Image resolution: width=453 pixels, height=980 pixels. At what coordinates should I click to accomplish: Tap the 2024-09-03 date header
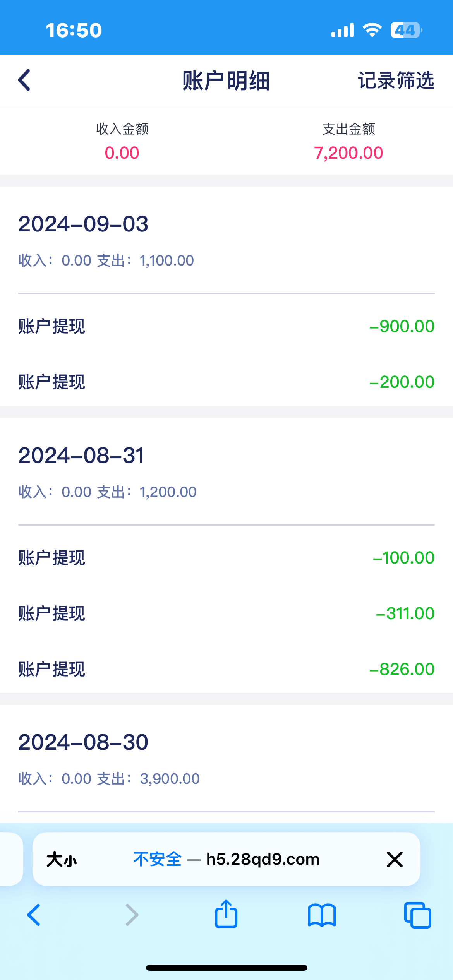(x=83, y=224)
